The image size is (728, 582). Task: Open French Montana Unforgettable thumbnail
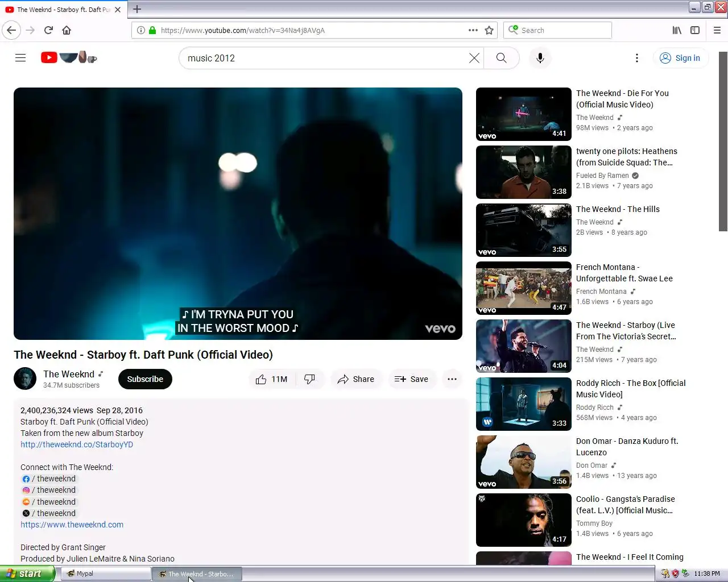tap(524, 288)
